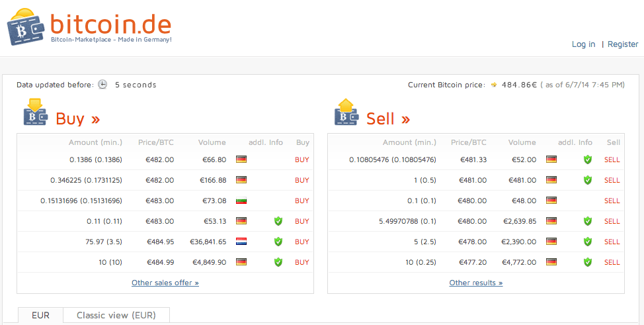Click SELL for the €477.20 offer
Image resolution: width=644 pixels, height=325 pixels.
pyautogui.click(x=612, y=262)
